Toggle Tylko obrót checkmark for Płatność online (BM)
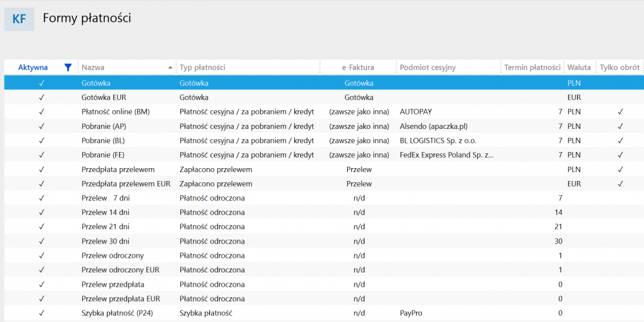Viewport: 644px width, 322px height. (x=620, y=111)
